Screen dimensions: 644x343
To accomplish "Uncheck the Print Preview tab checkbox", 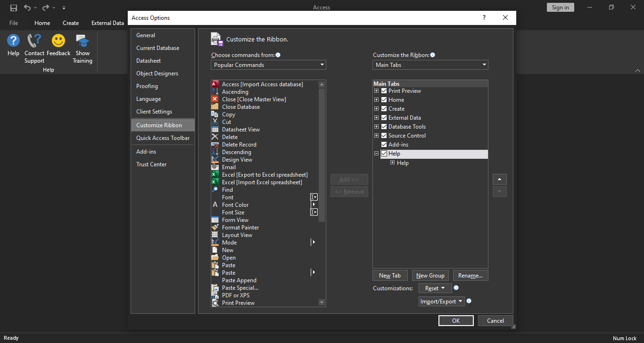I will click(x=384, y=91).
